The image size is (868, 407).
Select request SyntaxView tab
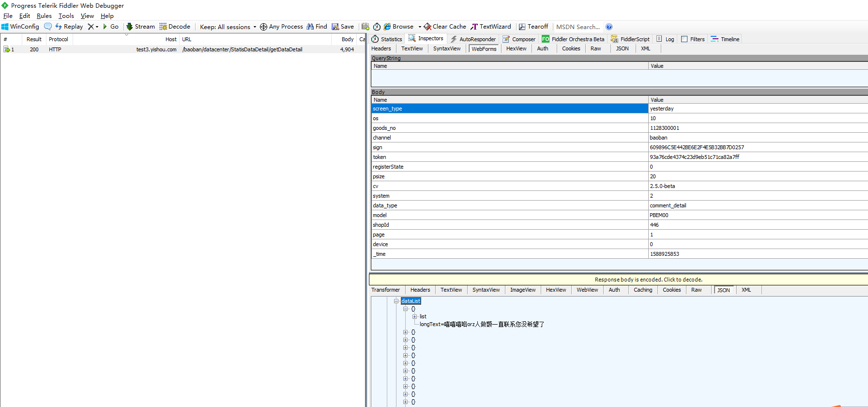tap(447, 48)
